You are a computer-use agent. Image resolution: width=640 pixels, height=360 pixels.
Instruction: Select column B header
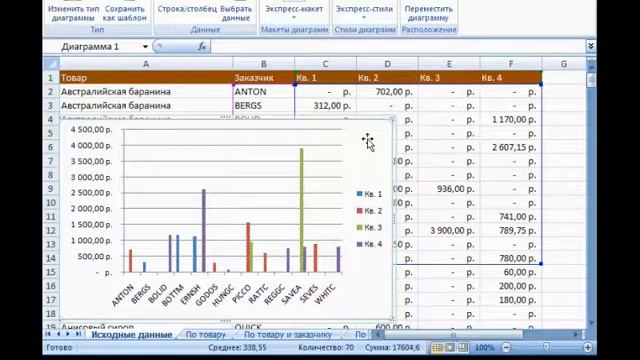pos(264,64)
